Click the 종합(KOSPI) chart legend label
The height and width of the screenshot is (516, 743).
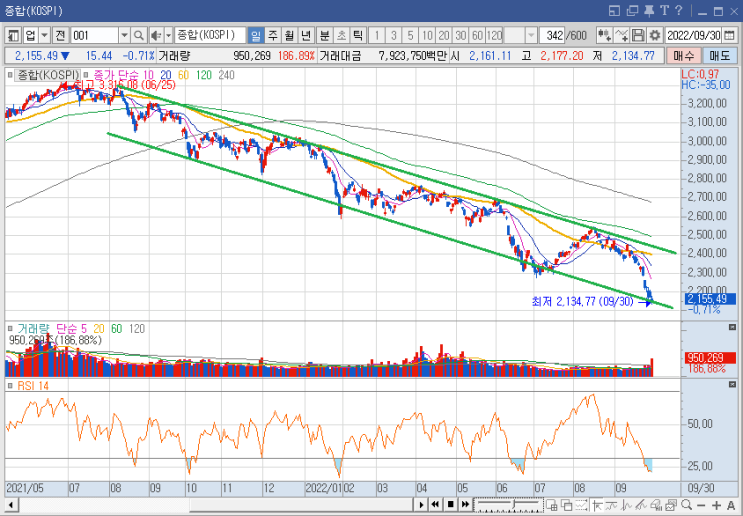pyautogui.click(x=47, y=75)
